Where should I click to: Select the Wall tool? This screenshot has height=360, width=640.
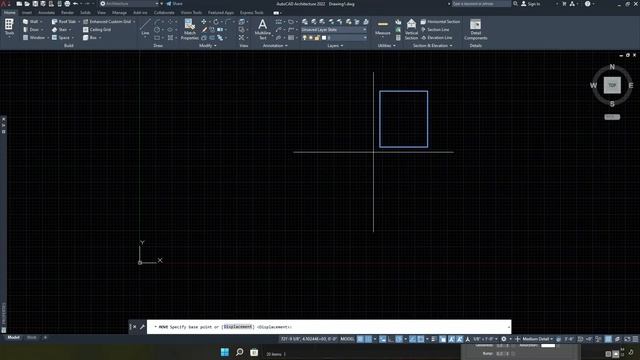coord(31,22)
